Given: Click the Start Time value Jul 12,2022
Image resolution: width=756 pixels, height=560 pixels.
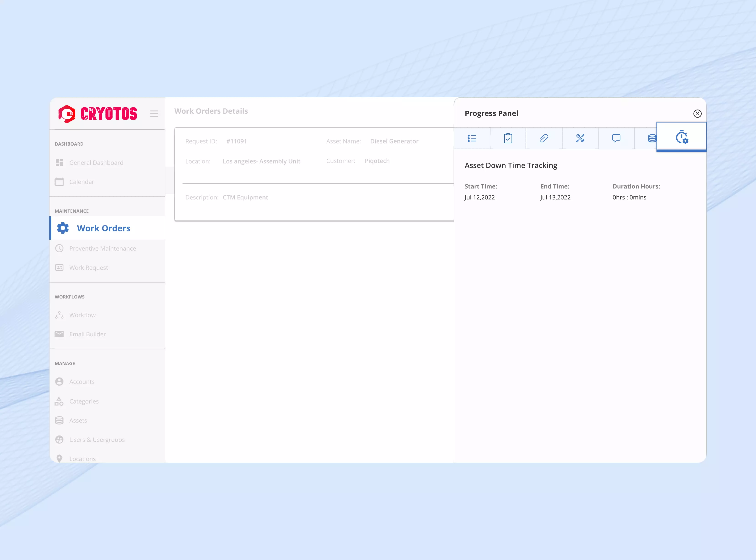Looking at the screenshot, I should point(479,197).
